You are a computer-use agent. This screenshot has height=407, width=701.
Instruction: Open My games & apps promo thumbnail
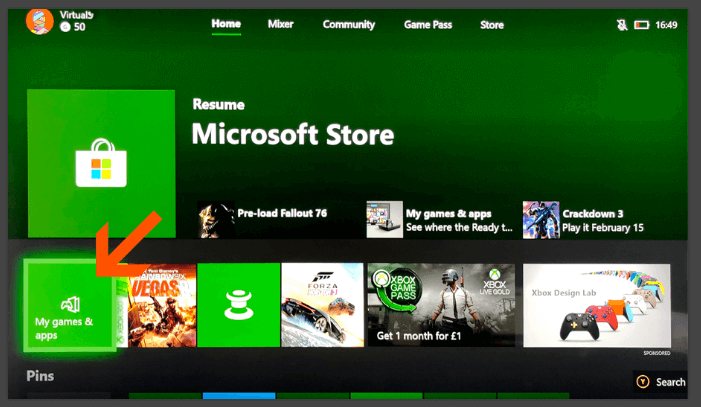pyautogui.click(x=384, y=219)
